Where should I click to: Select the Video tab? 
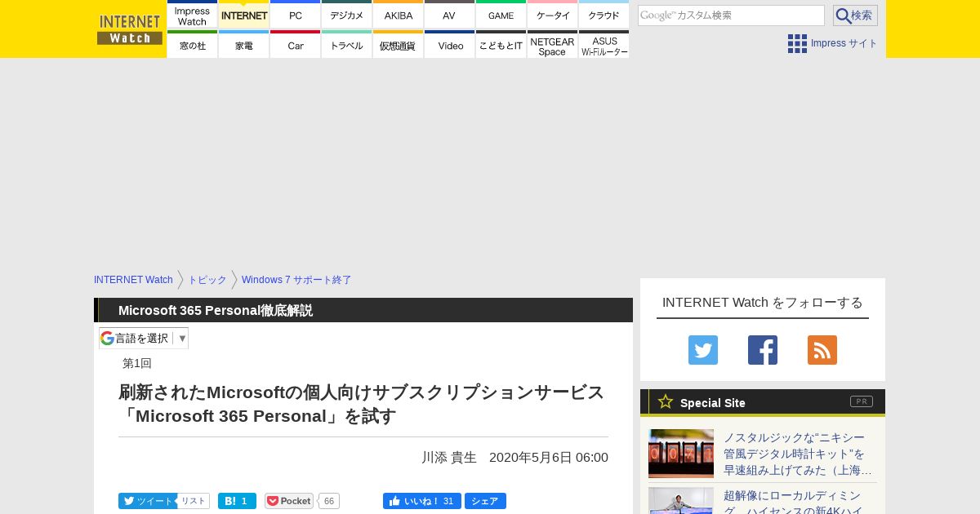(x=449, y=45)
